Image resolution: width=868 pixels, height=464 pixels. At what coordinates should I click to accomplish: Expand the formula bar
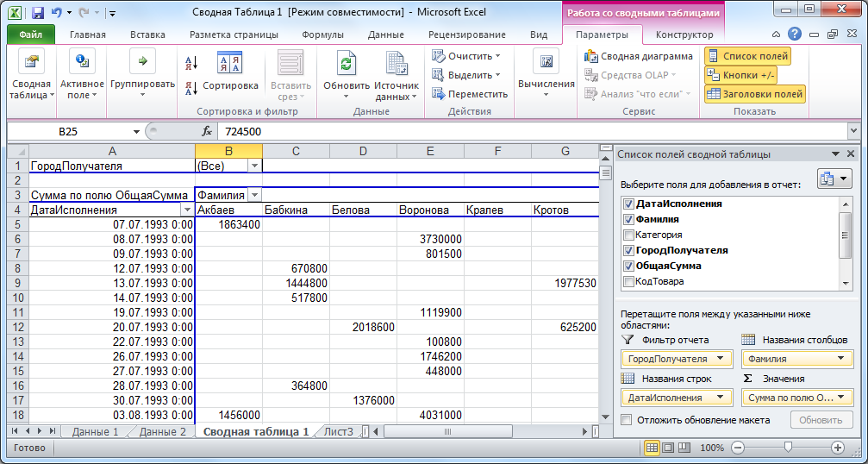853,131
